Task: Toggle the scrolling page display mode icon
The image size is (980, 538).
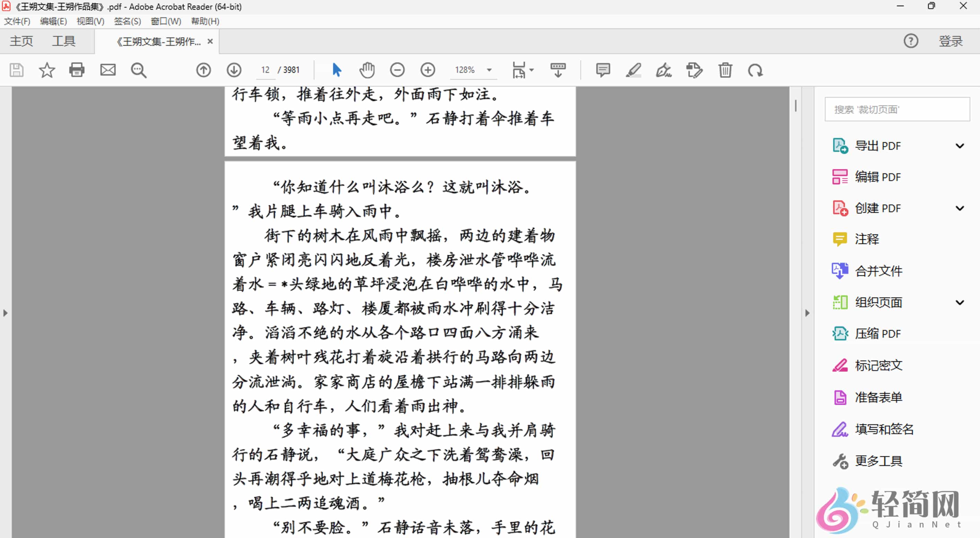Action: click(558, 70)
